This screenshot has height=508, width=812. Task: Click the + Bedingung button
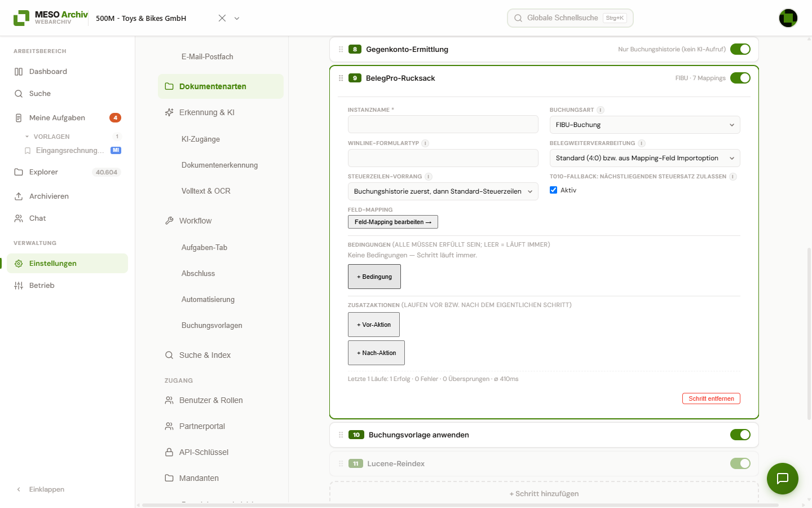coord(374,277)
